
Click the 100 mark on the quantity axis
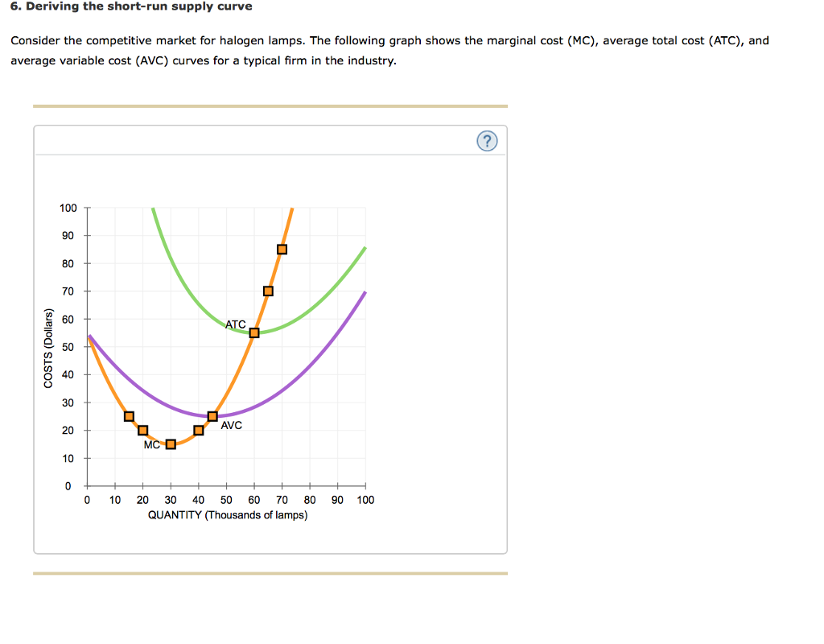(365, 499)
